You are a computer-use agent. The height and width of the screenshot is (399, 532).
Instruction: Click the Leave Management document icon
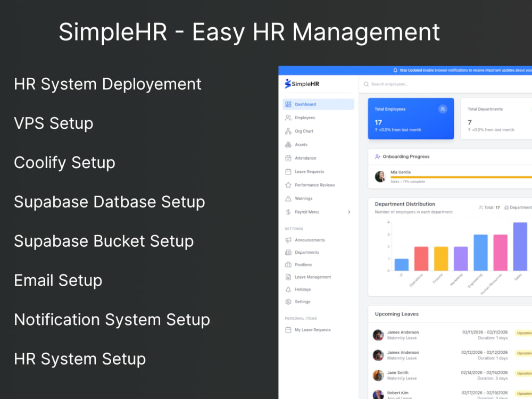click(288, 277)
